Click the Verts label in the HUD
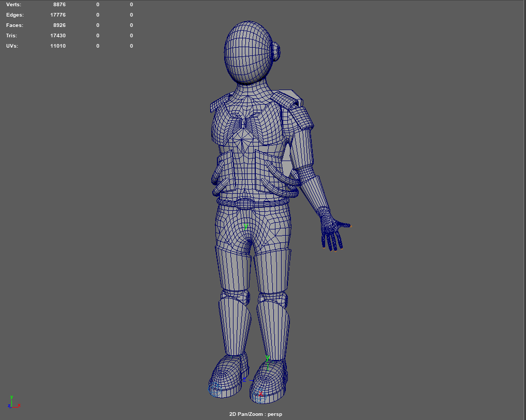 click(14, 5)
